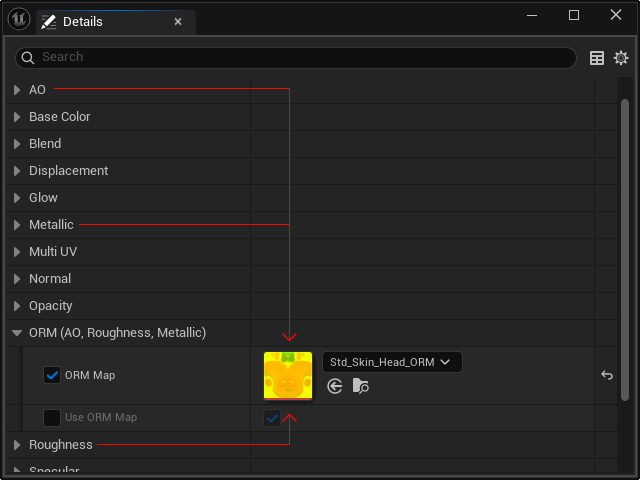
Task: Click the magnifier icon in search bar
Action: (27, 58)
